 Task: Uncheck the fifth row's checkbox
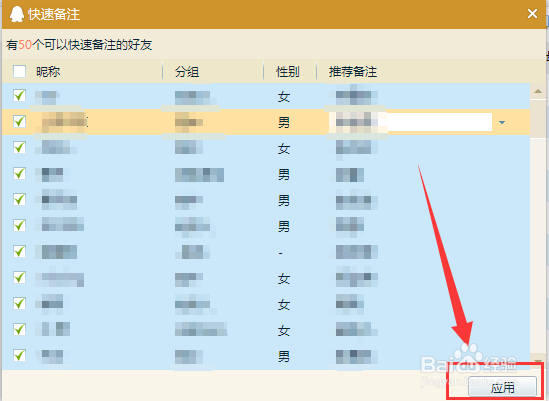point(19,200)
